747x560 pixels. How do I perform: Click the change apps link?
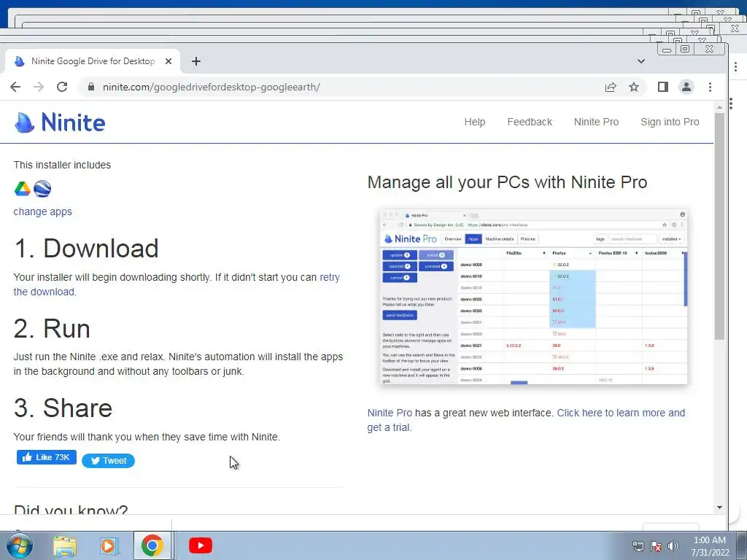click(x=42, y=211)
